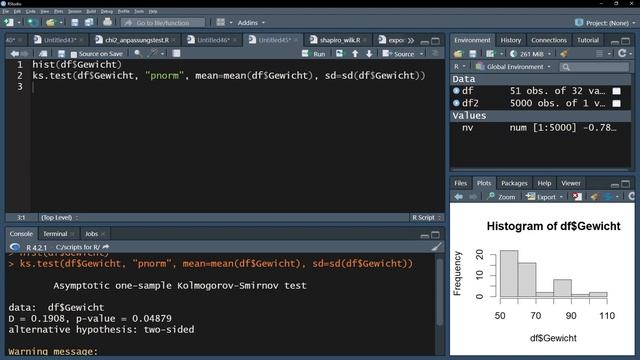Switch to Jobs tab

[91, 234]
